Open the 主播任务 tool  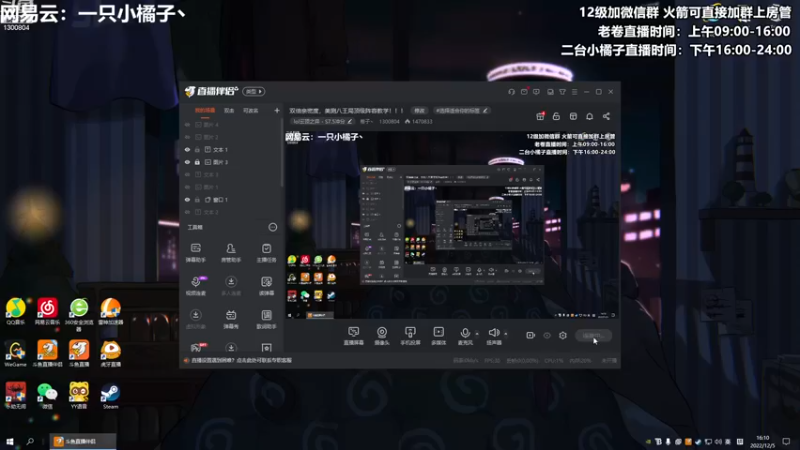point(266,253)
